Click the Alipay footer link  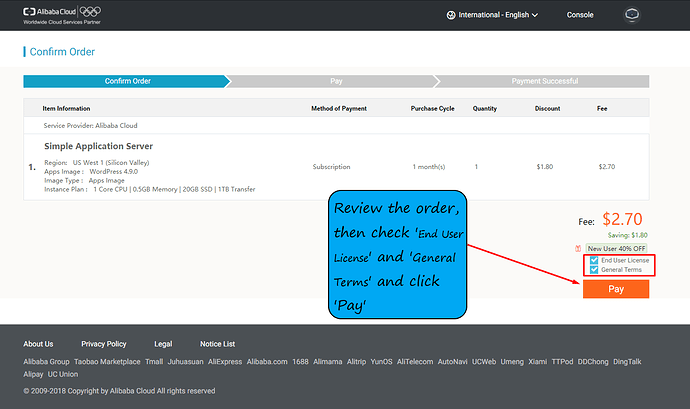pos(33,374)
